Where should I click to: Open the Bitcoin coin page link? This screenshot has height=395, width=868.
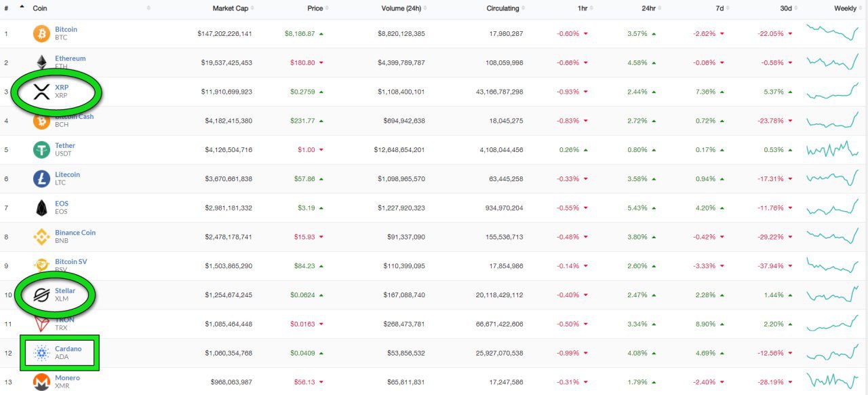point(66,30)
